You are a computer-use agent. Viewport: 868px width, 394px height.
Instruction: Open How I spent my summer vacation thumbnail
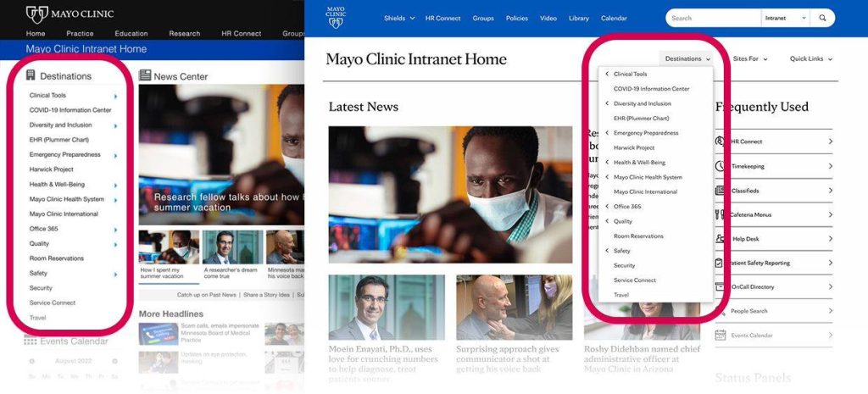click(169, 247)
